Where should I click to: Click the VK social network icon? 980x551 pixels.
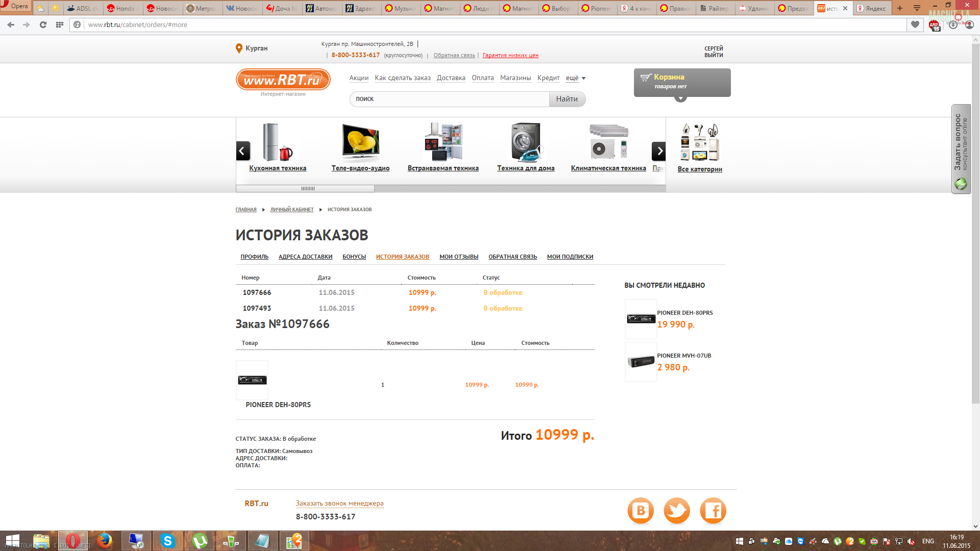click(640, 510)
